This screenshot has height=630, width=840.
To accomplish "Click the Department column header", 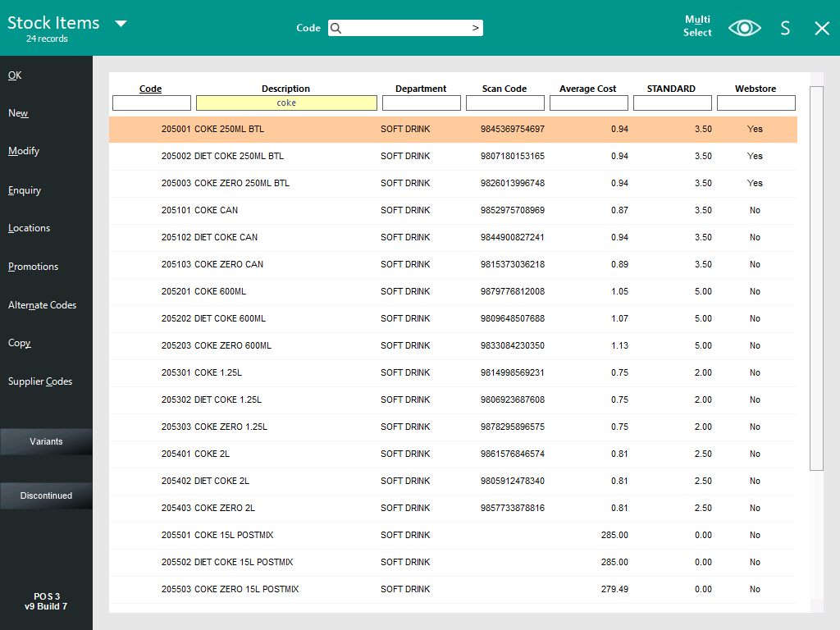I will (421, 89).
